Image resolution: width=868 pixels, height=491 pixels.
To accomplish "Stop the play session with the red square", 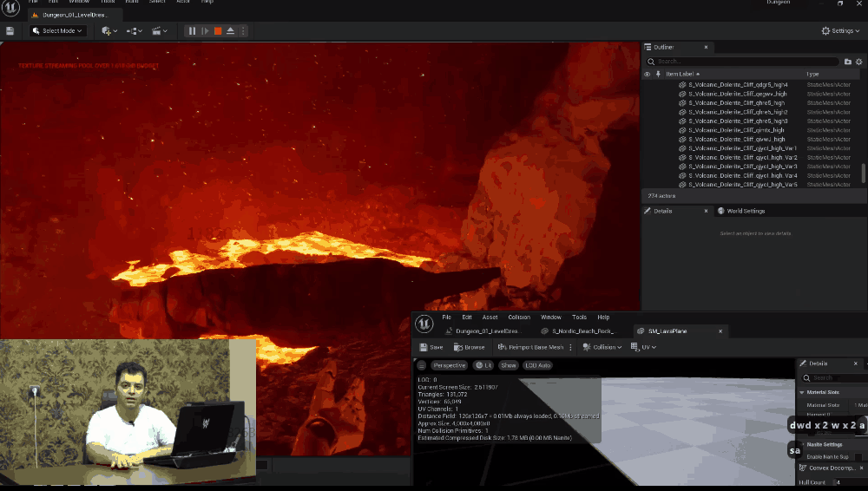I will click(x=218, y=31).
